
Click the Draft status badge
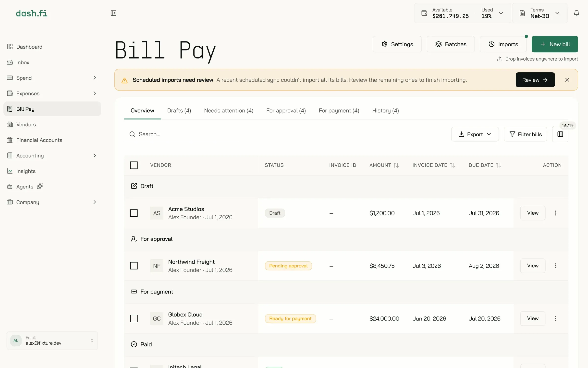point(275,213)
